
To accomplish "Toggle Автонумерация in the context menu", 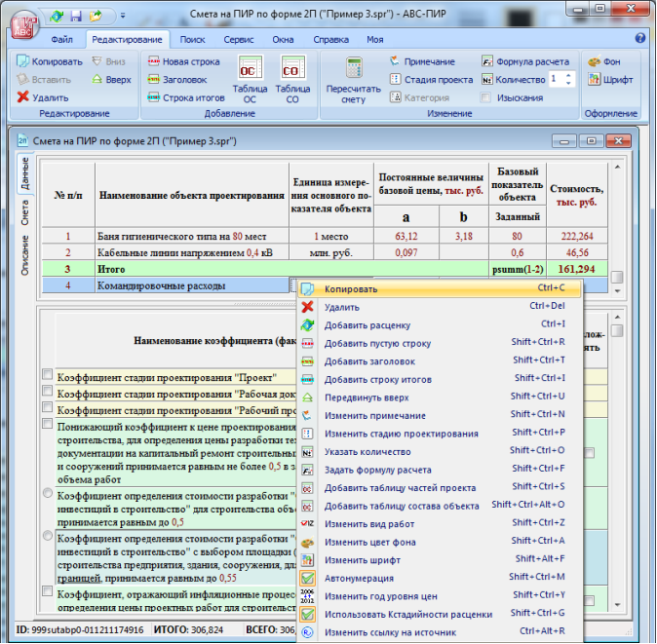I will 440,578.
